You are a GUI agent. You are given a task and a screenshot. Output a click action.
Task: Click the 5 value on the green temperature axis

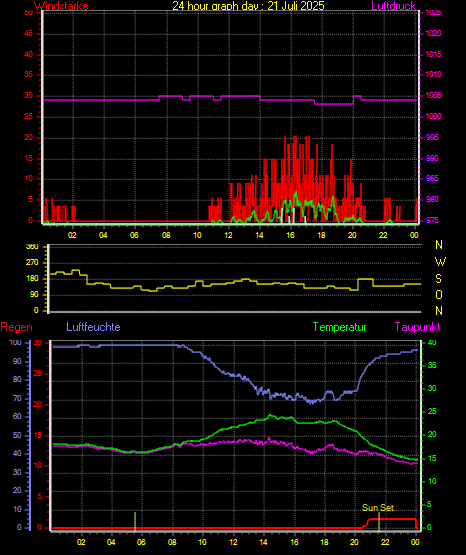click(x=430, y=504)
